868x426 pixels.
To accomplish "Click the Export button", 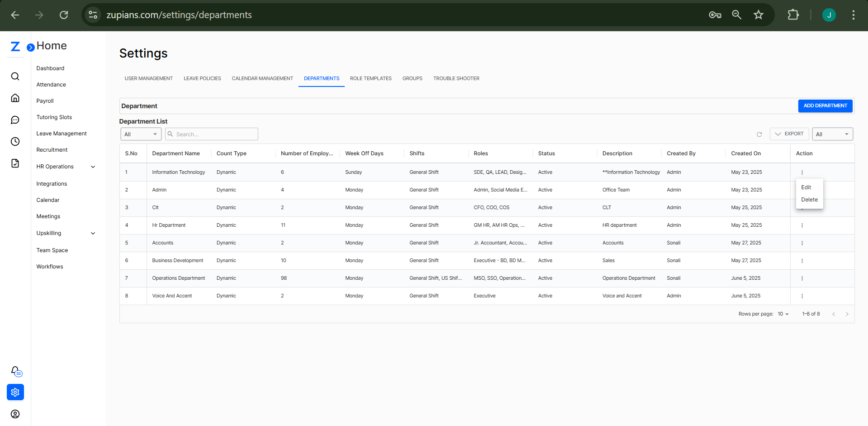I will [x=789, y=134].
